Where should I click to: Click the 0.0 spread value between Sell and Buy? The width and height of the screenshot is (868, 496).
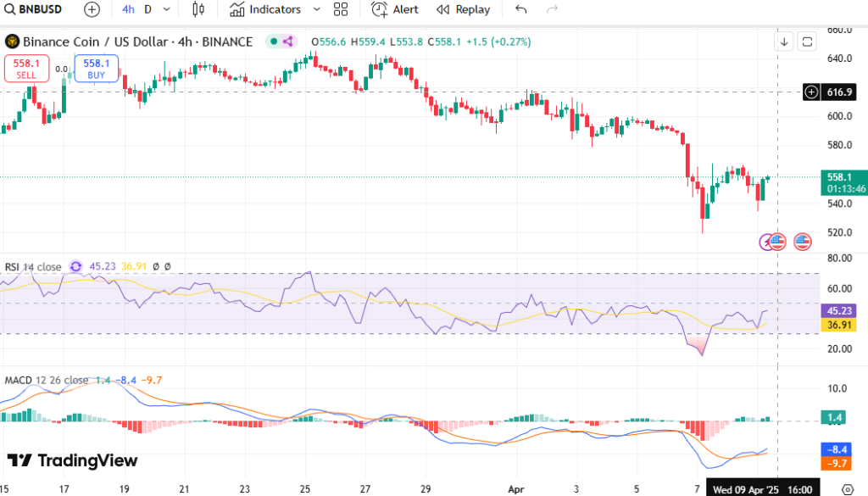(x=61, y=70)
